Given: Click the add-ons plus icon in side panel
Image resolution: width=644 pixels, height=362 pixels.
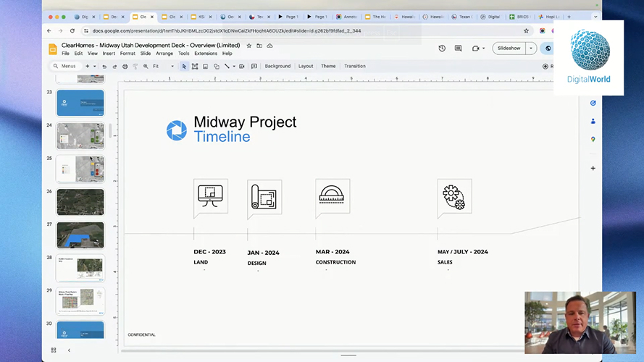Looking at the screenshot, I should tap(593, 169).
